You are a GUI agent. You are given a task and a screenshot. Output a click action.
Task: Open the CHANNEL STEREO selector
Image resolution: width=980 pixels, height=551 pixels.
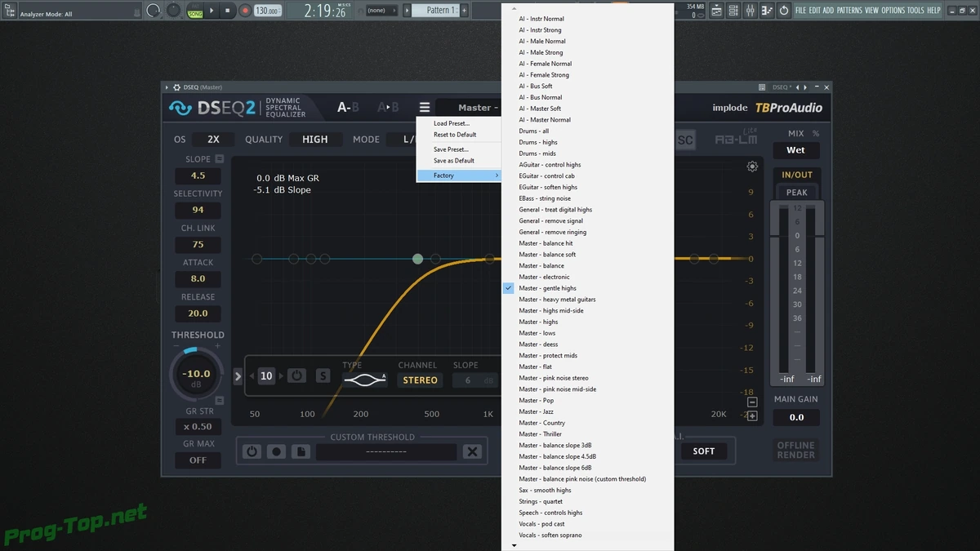[x=421, y=380]
